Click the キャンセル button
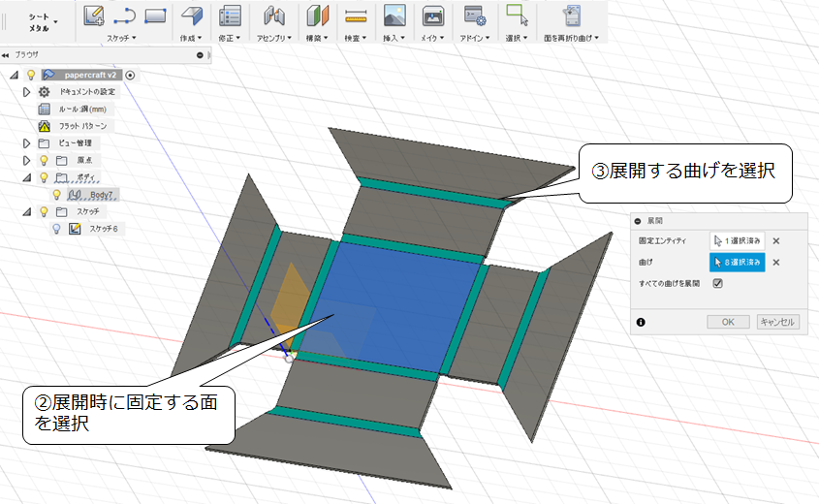The height and width of the screenshot is (504, 819). tap(777, 322)
